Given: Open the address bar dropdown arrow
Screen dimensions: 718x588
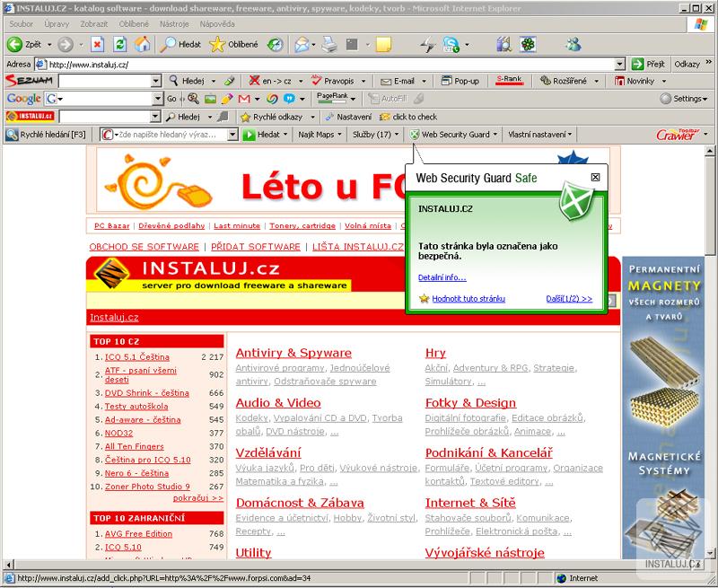Looking at the screenshot, I should [620, 64].
